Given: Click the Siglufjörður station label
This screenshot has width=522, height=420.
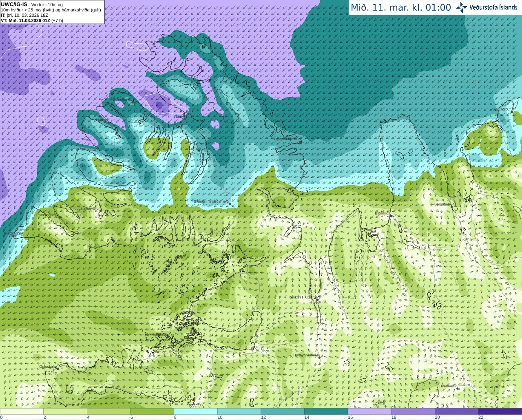Looking at the screenshot, I should point(502,109).
